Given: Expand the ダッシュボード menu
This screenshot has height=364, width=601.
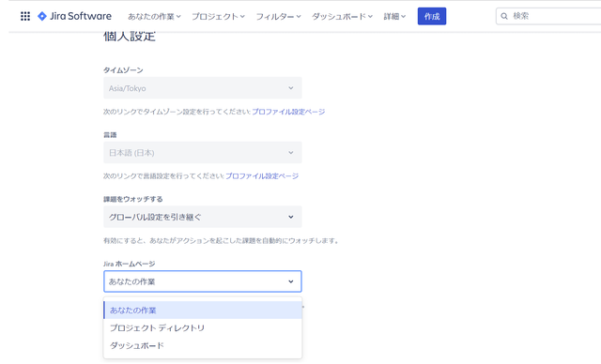Looking at the screenshot, I should click(342, 17).
